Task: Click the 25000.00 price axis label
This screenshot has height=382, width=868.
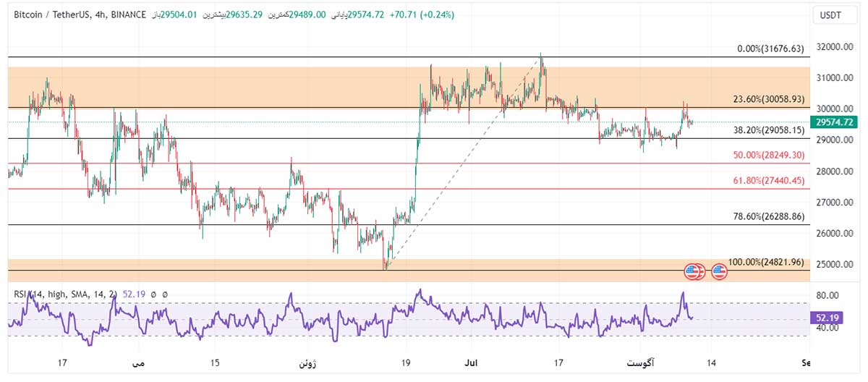Action: (x=835, y=265)
